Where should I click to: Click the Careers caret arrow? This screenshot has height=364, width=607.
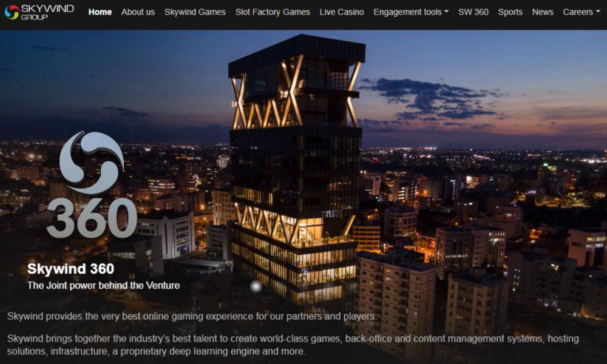coord(598,12)
